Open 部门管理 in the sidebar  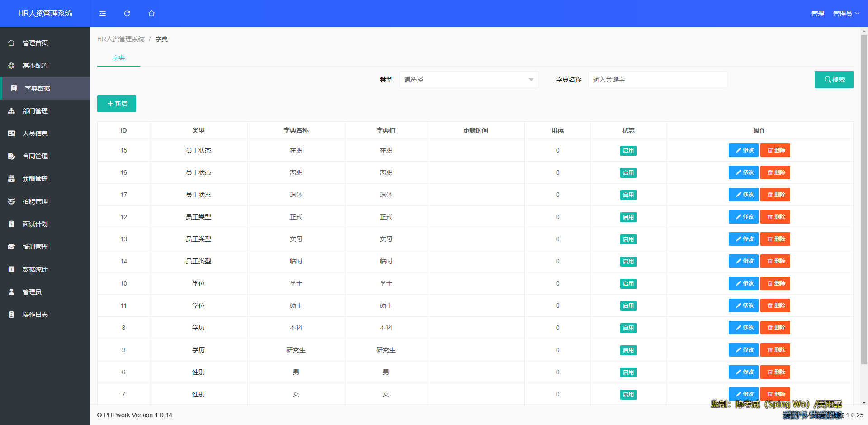click(35, 111)
